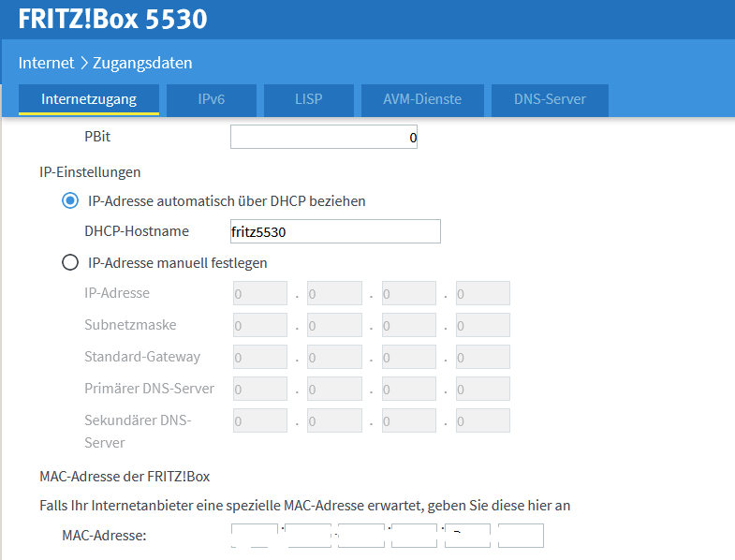Click fifth MAC-Adresse field
Image resolution: width=735 pixels, height=560 pixels.
tap(468, 536)
